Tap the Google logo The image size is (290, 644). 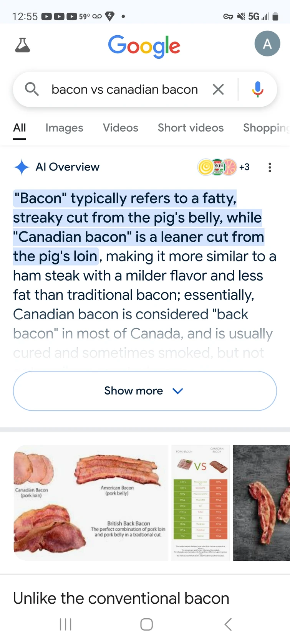coord(144,46)
